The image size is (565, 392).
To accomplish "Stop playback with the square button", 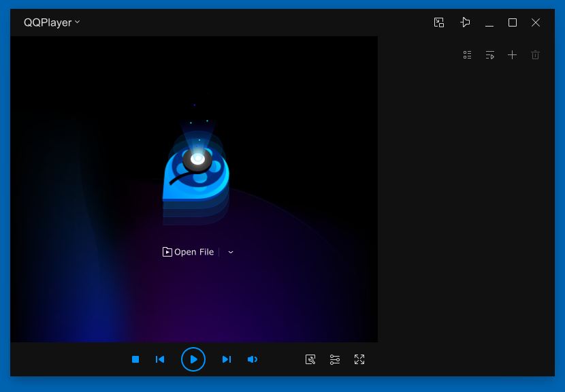I will pyautogui.click(x=135, y=359).
